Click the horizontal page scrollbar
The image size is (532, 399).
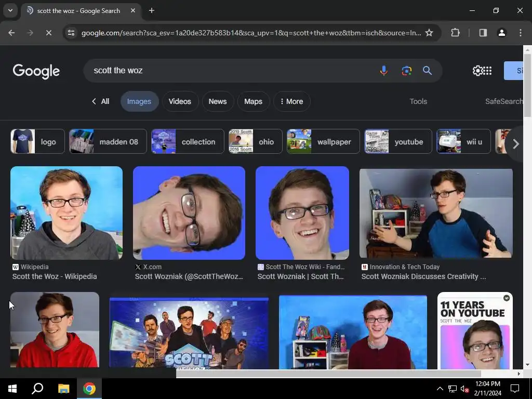328,374
